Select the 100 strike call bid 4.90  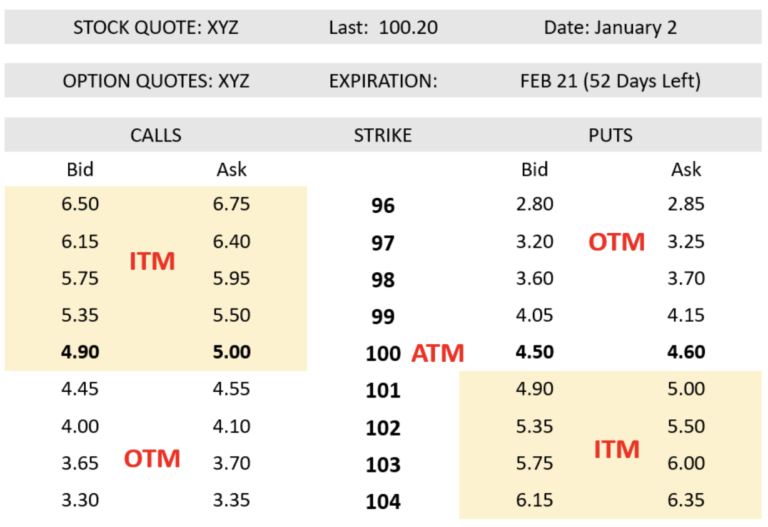[80, 352]
